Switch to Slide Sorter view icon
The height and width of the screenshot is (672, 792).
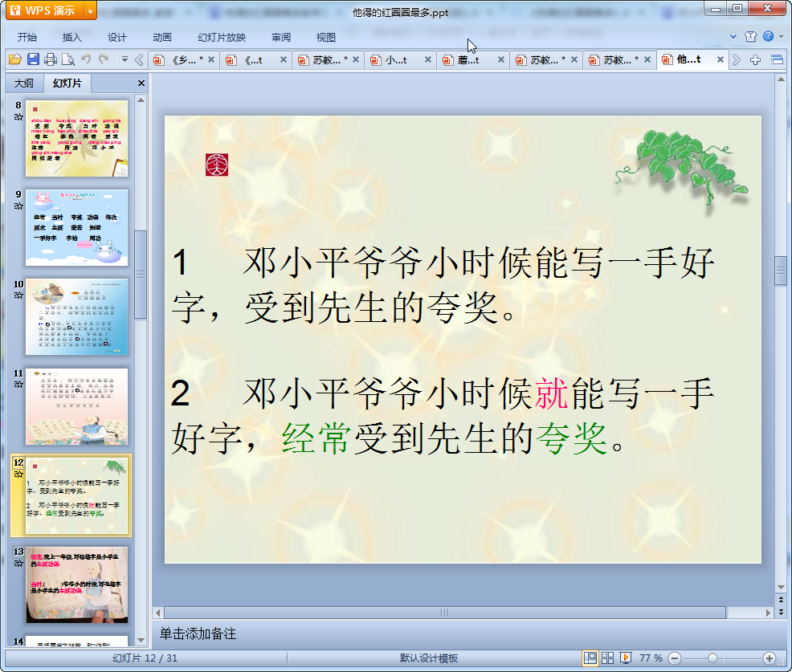click(607, 658)
